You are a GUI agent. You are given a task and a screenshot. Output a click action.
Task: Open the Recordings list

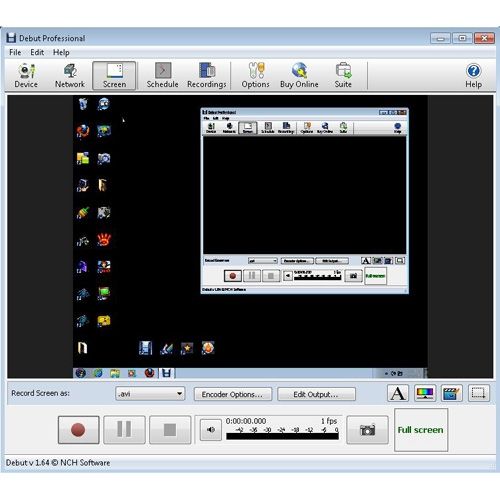pos(207,76)
